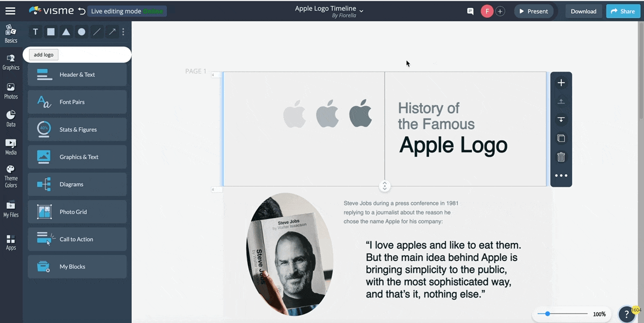The height and width of the screenshot is (323, 644).
Task: Switch to Theme Colors sidebar tab
Action: [x=11, y=177]
